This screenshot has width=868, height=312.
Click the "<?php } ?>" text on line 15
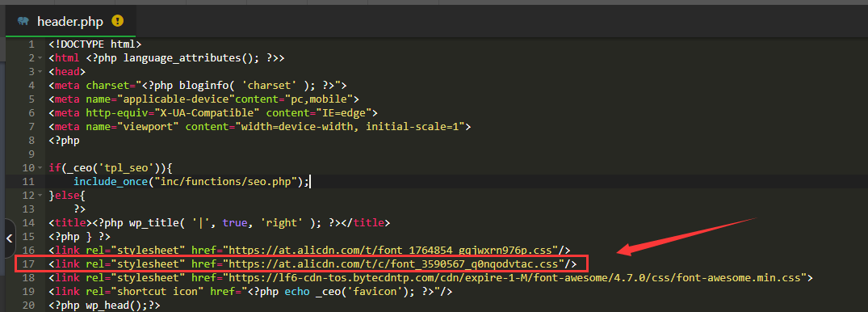pos(80,237)
